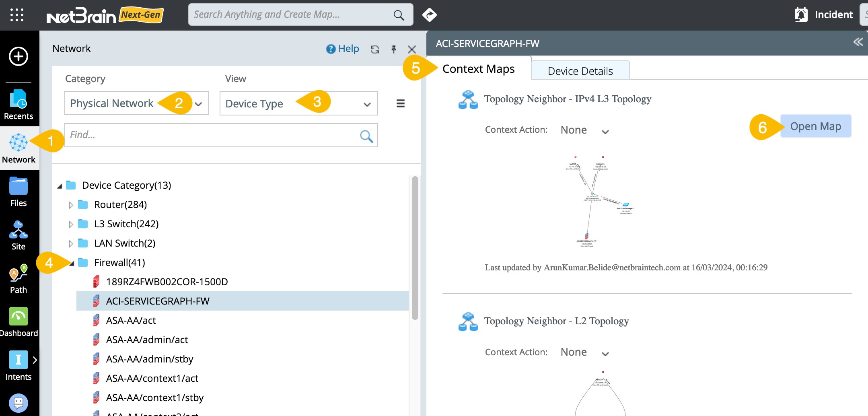Click the IPv4 L3 Topology neighbor icon

point(468,99)
